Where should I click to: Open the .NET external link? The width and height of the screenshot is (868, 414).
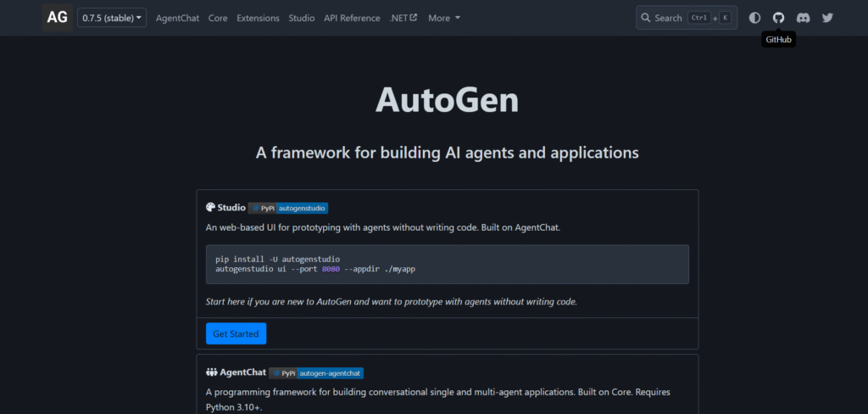(x=403, y=18)
